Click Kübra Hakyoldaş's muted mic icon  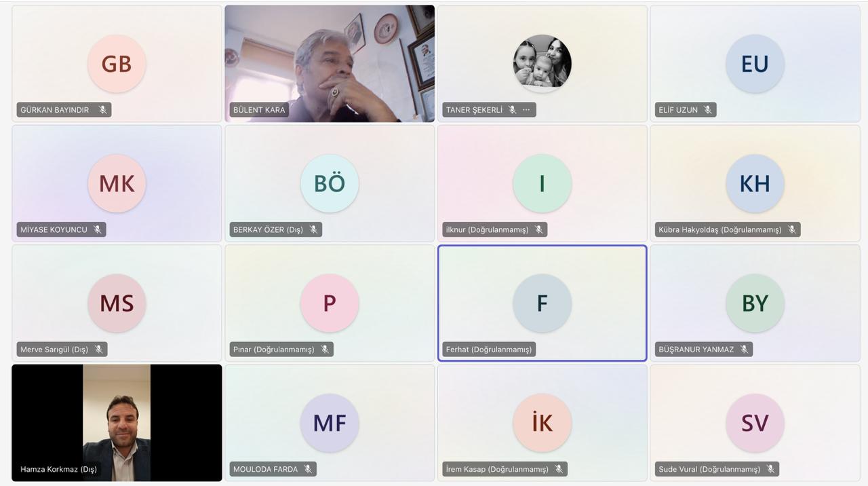791,229
